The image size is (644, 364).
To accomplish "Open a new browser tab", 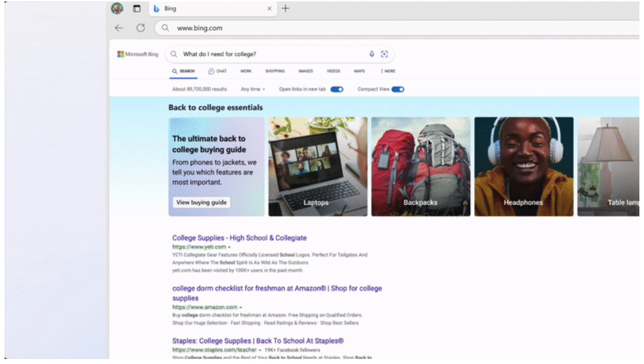I will (x=286, y=8).
